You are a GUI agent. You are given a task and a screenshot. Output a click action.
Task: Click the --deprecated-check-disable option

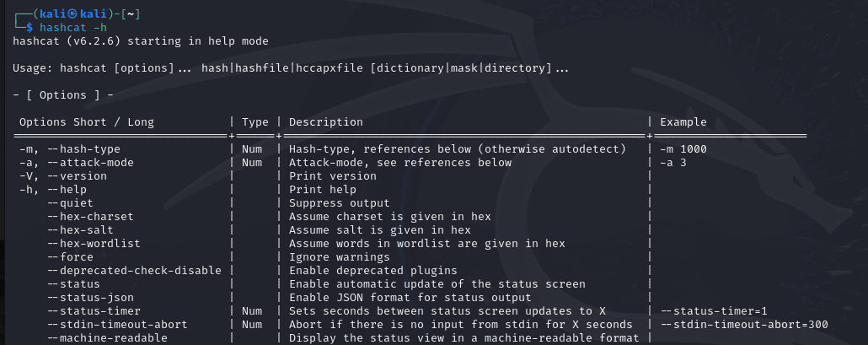click(134, 270)
